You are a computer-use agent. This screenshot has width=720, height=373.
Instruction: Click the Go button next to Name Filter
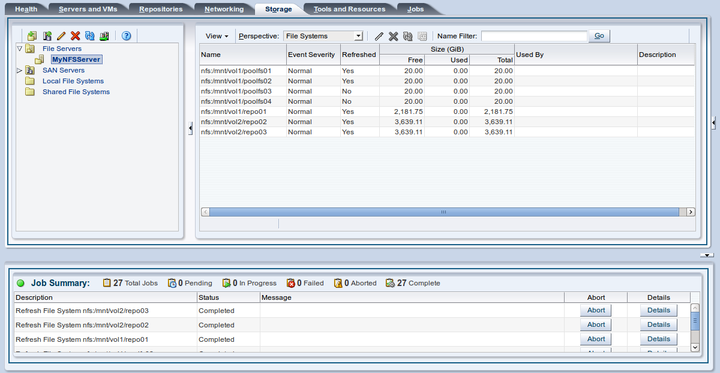pyautogui.click(x=599, y=36)
